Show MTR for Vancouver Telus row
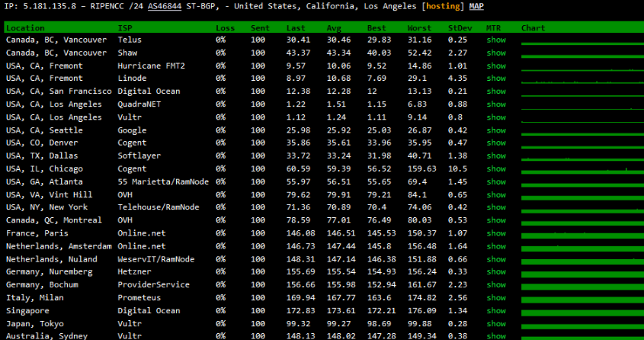 [496, 40]
